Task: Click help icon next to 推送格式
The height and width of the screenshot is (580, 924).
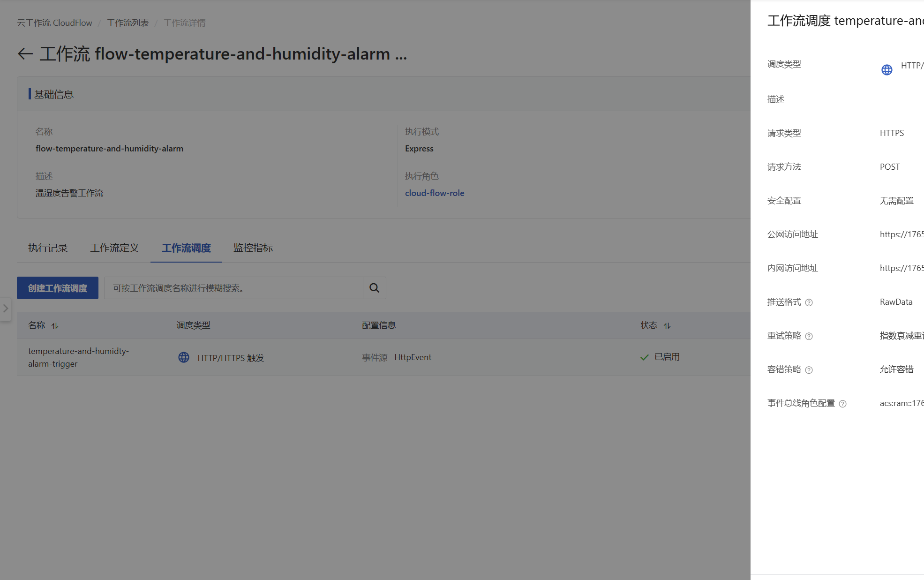Action: (809, 302)
